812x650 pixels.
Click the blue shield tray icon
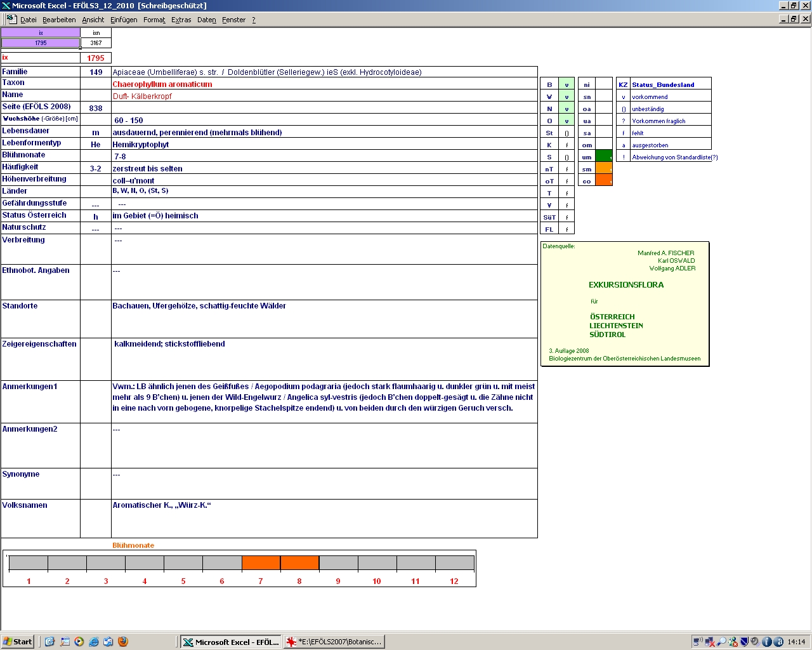pyautogui.click(x=745, y=642)
